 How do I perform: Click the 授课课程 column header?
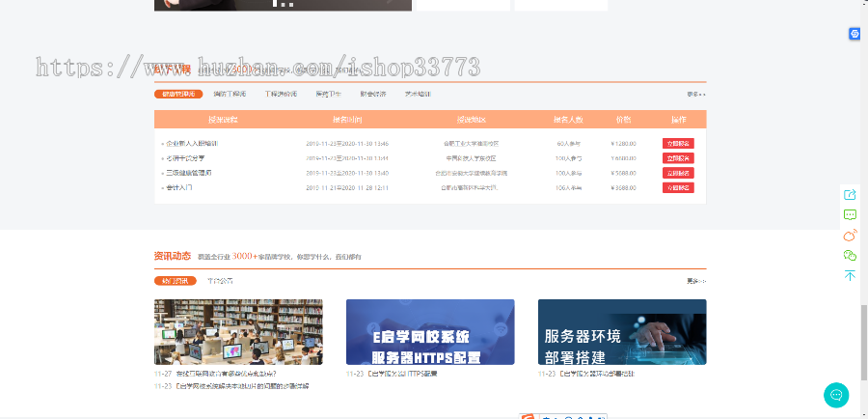click(223, 120)
